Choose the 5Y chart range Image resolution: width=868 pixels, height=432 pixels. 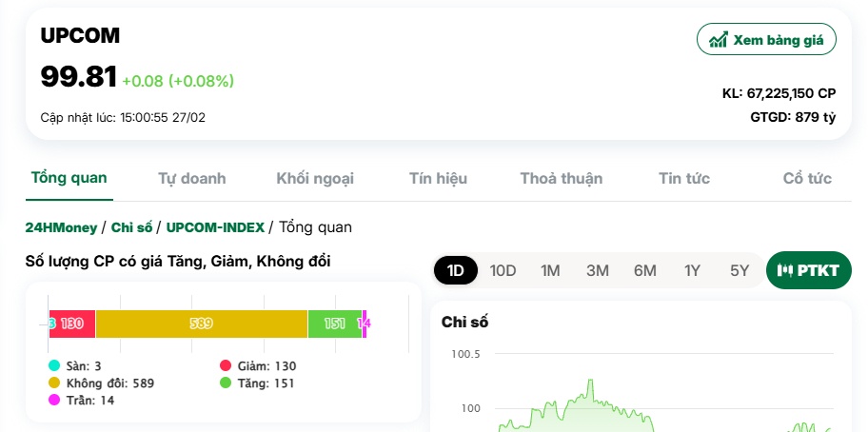(740, 270)
